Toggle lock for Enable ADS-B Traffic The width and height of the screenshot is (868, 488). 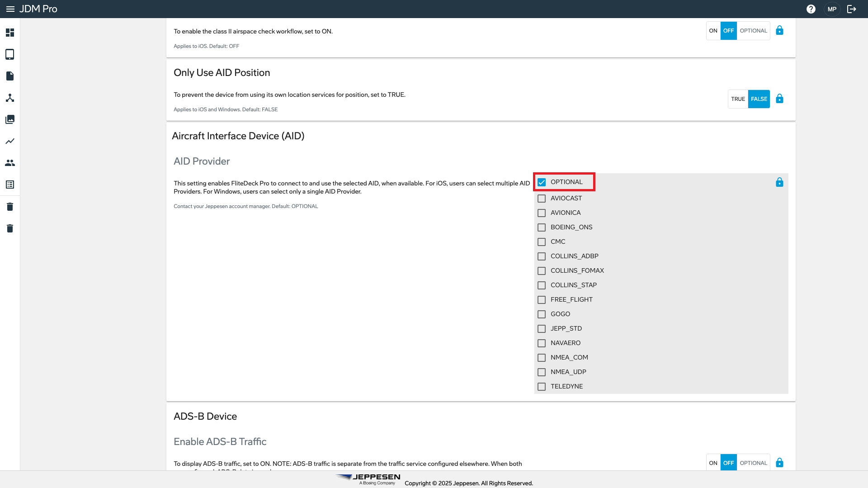(x=779, y=463)
